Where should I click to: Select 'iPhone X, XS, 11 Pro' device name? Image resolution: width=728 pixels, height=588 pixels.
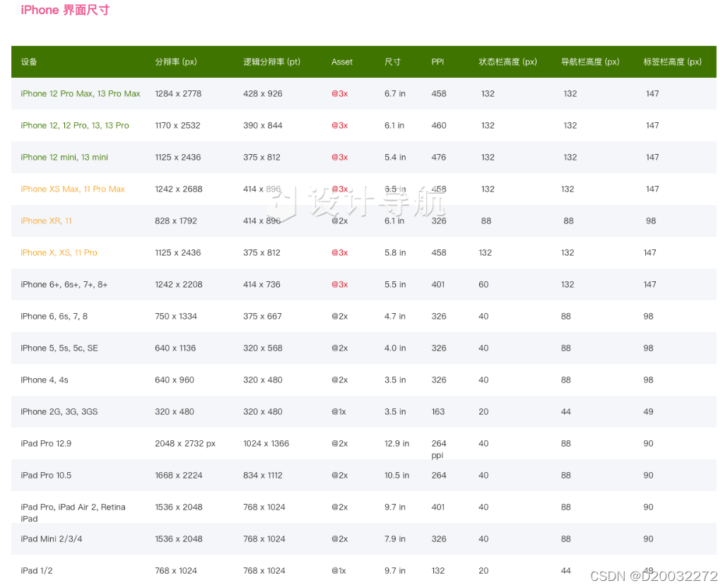click(x=59, y=252)
